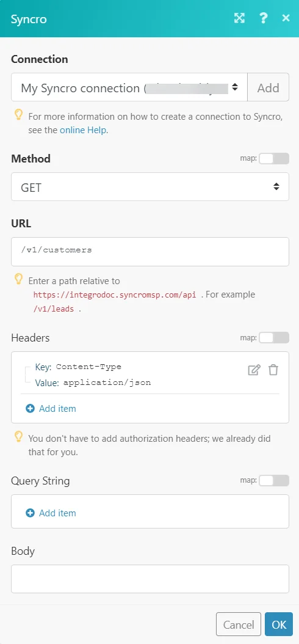Screen dimensions: 299x644
Task: Delete the Content-Type header with trash icon
Action: click(x=273, y=370)
